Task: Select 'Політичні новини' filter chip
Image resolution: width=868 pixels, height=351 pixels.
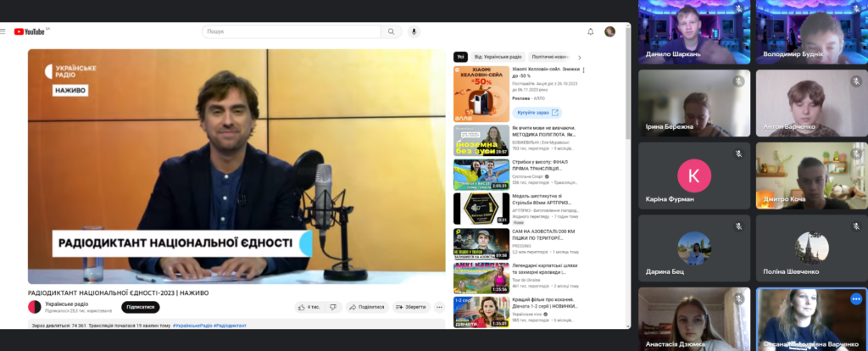Action: [549, 57]
